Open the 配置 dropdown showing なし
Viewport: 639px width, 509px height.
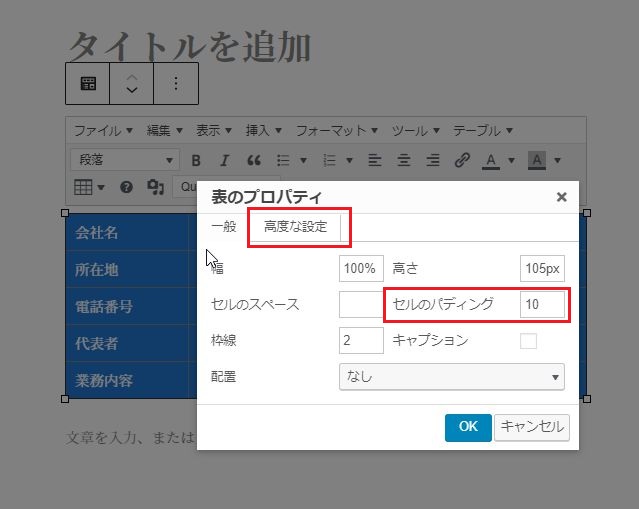(x=452, y=377)
